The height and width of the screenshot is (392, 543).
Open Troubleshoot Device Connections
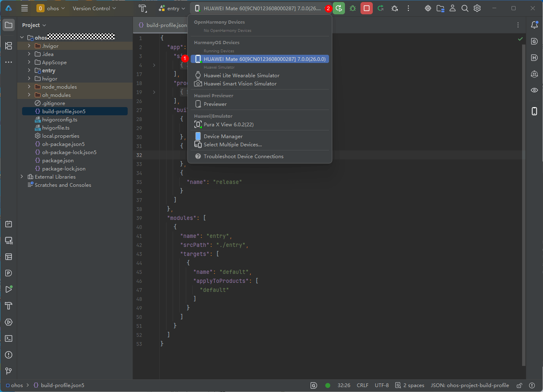pos(260,156)
